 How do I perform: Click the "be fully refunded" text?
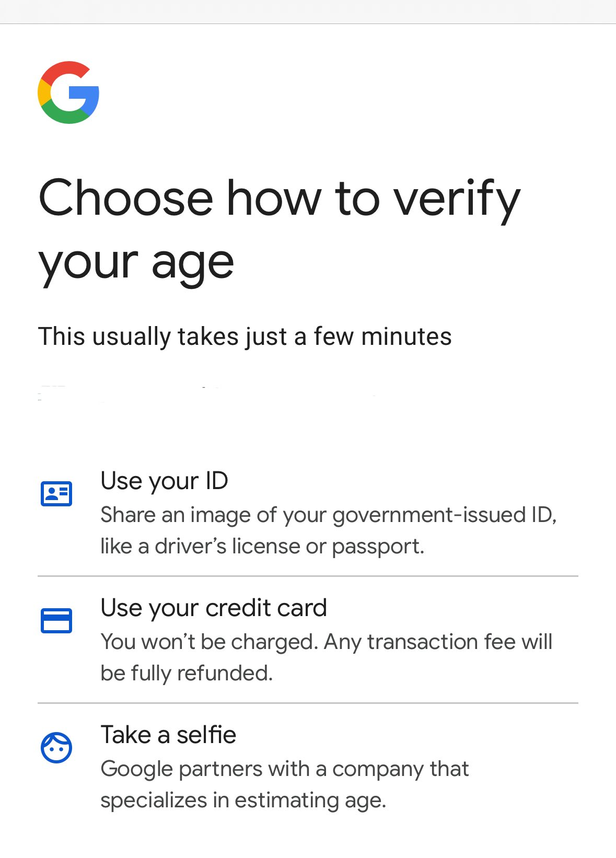(x=187, y=673)
